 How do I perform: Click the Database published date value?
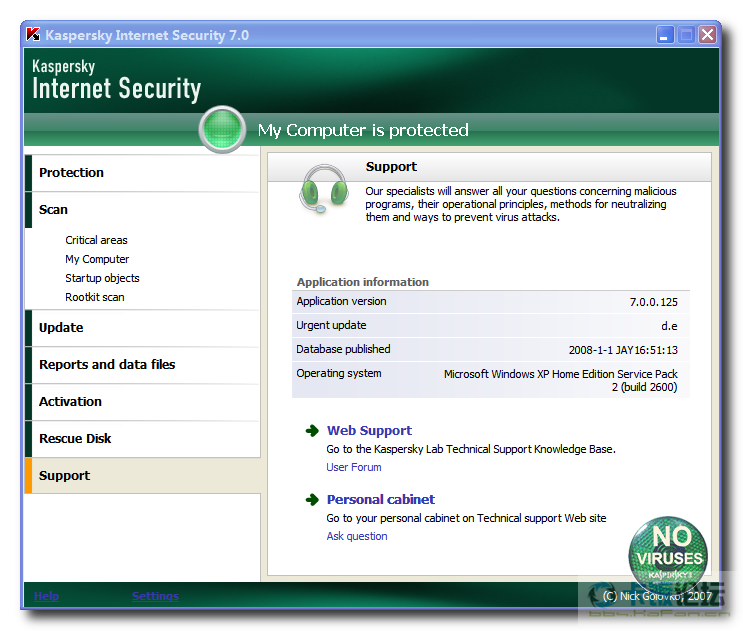click(623, 350)
